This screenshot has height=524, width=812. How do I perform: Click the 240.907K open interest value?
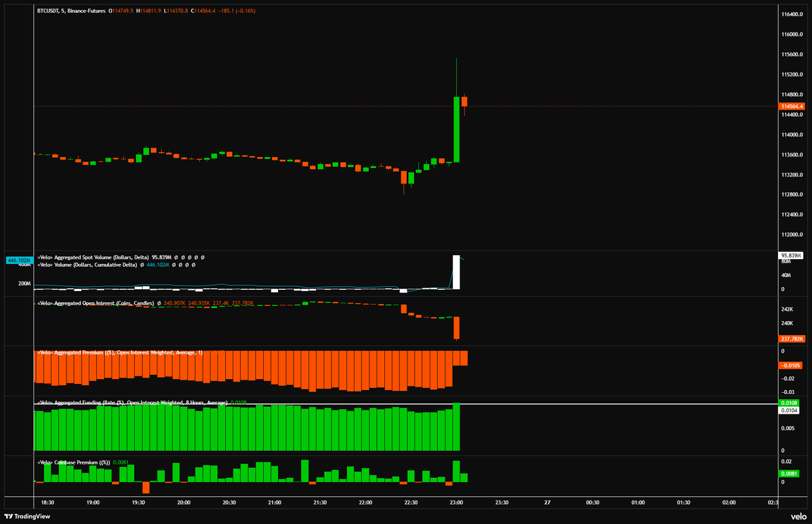coord(174,303)
